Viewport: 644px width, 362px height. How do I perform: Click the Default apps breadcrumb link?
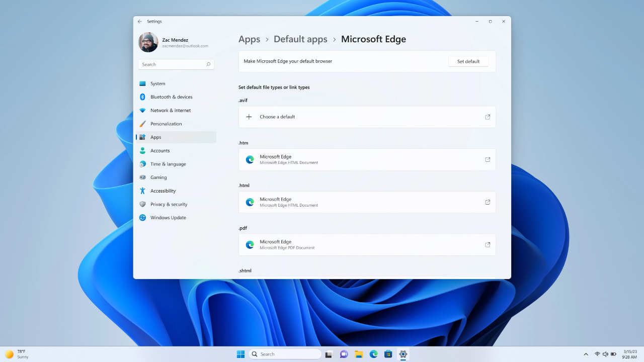[300, 39]
